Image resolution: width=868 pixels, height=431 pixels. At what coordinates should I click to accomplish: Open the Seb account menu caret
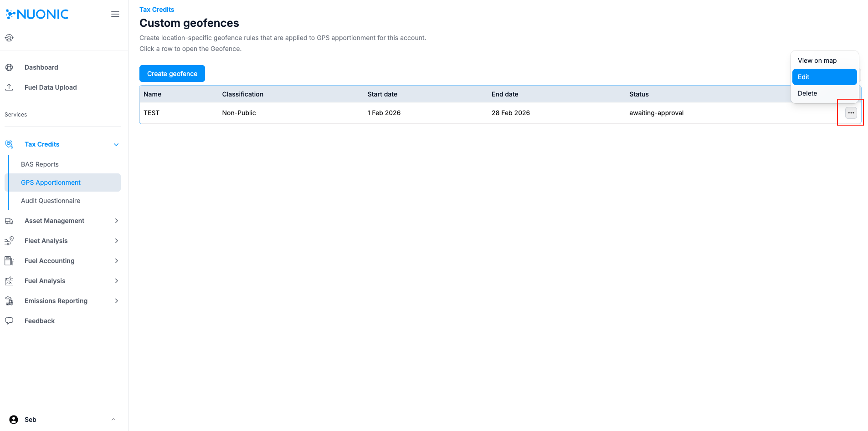[113, 420]
